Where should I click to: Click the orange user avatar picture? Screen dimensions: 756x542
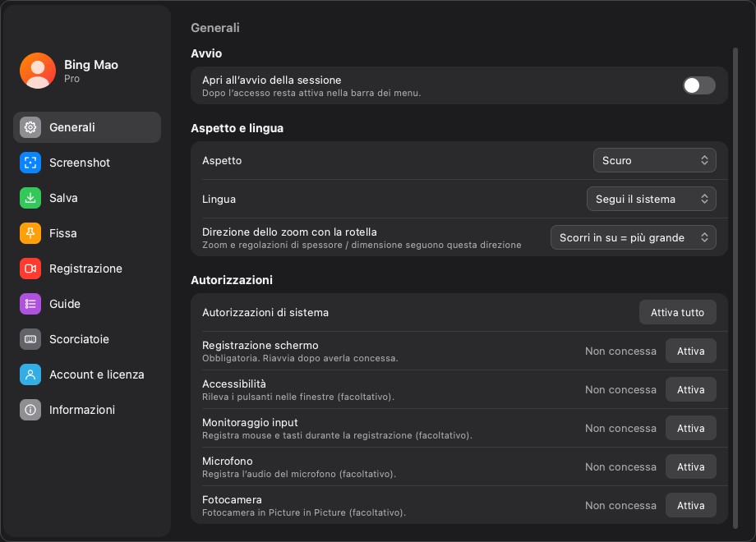(x=38, y=71)
